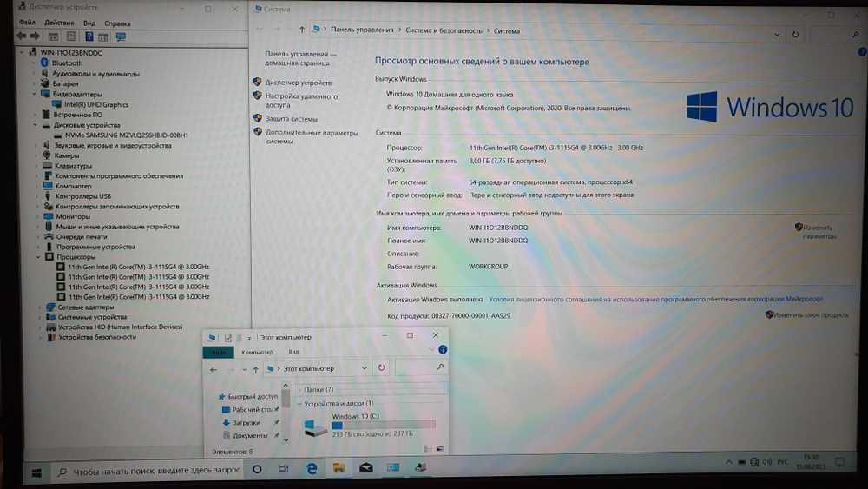
Task: Open Дополнительные параметры системы link
Action: click(x=312, y=136)
